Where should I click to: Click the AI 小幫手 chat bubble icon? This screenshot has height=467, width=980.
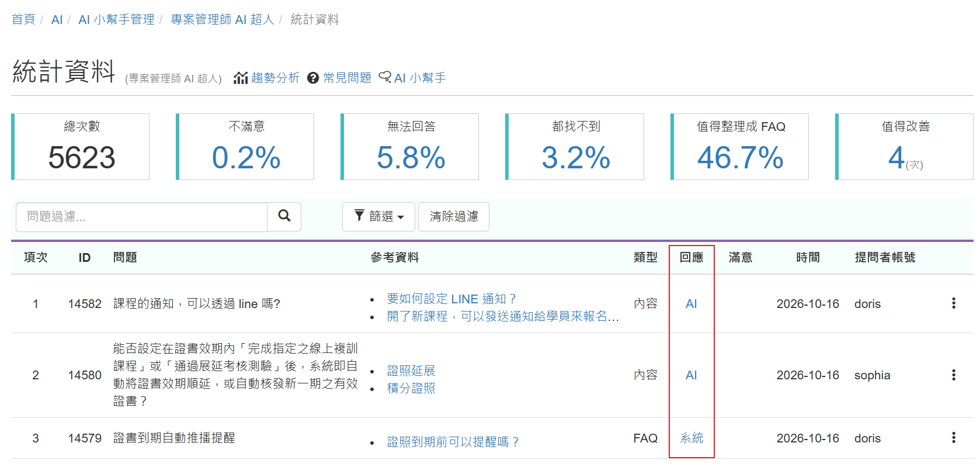pyautogui.click(x=385, y=77)
